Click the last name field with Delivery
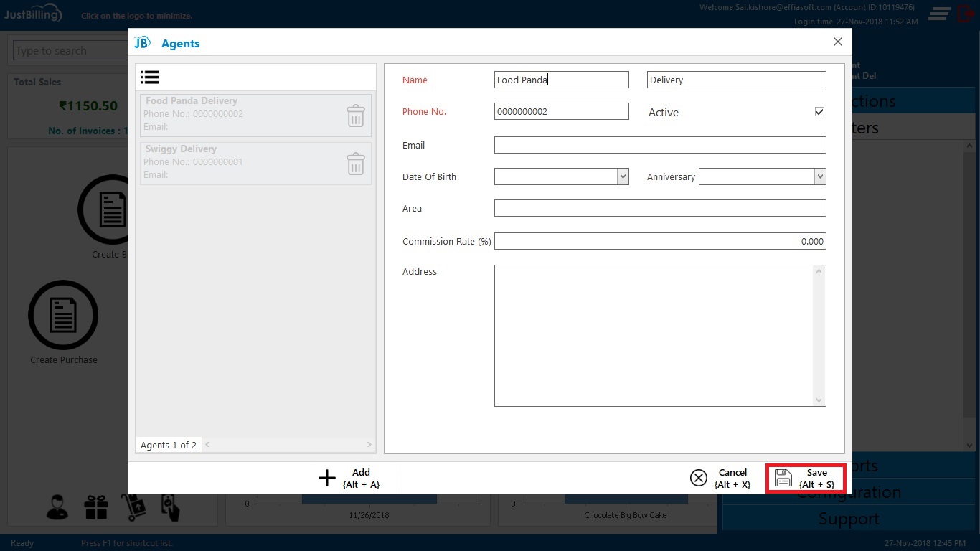Screen dimensions: 980x551 point(737,80)
